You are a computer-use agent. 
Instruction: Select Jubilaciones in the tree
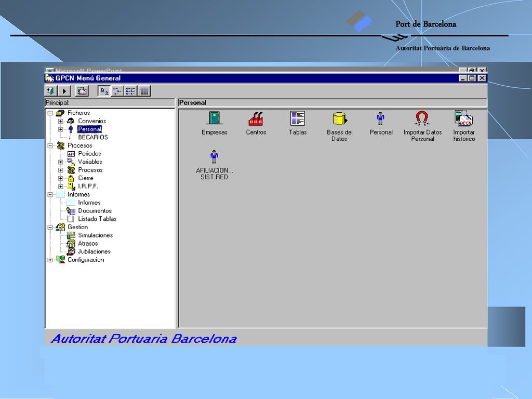[x=94, y=251]
